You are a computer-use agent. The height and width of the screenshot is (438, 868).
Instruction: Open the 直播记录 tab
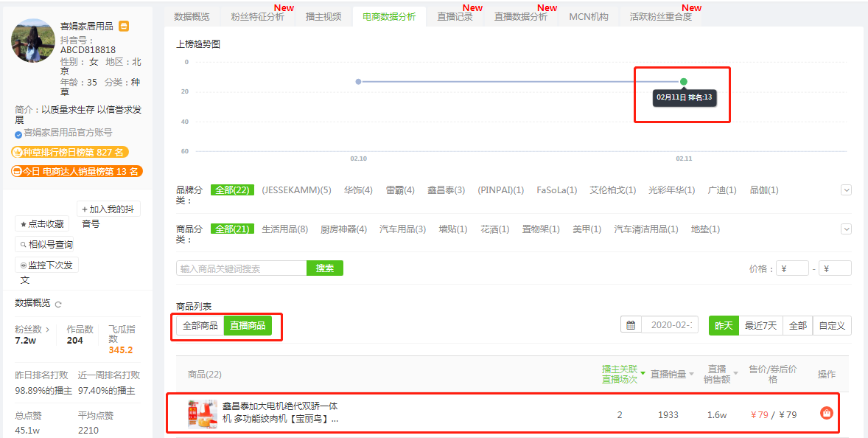coord(455,17)
